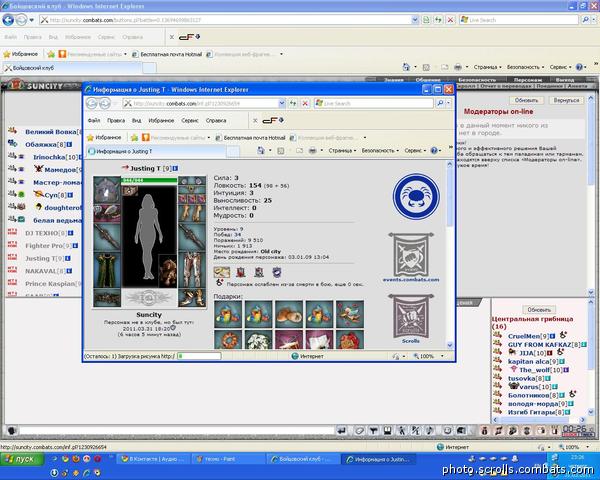The height and width of the screenshot is (480, 600).
Task: Select player Изгиб Гитары[8]
Action: pos(536,412)
